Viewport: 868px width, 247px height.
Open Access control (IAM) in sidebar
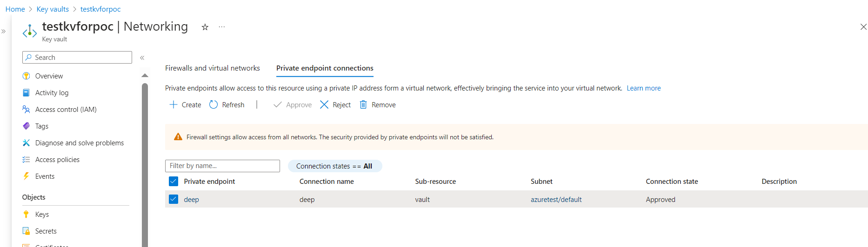pyautogui.click(x=66, y=110)
